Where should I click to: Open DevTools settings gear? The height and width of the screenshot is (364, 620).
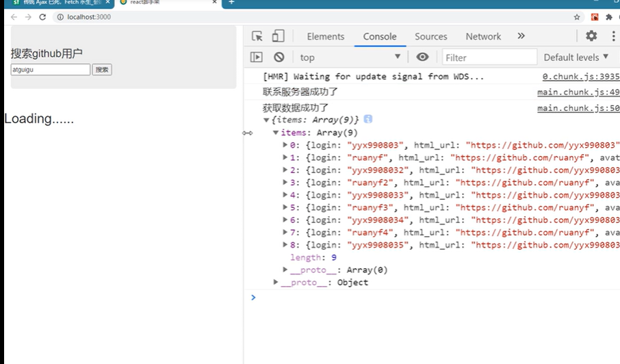tap(591, 36)
